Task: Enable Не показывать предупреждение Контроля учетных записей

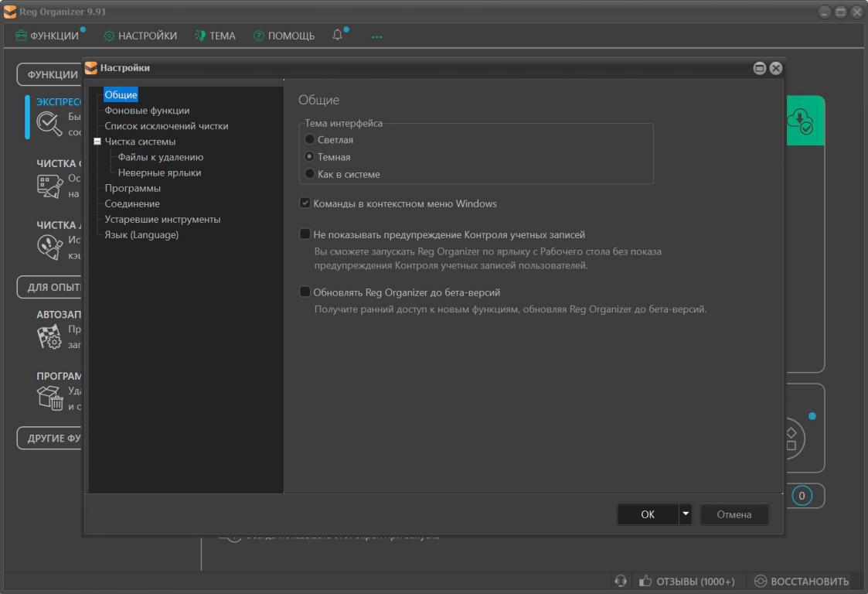Action: point(305,234)
